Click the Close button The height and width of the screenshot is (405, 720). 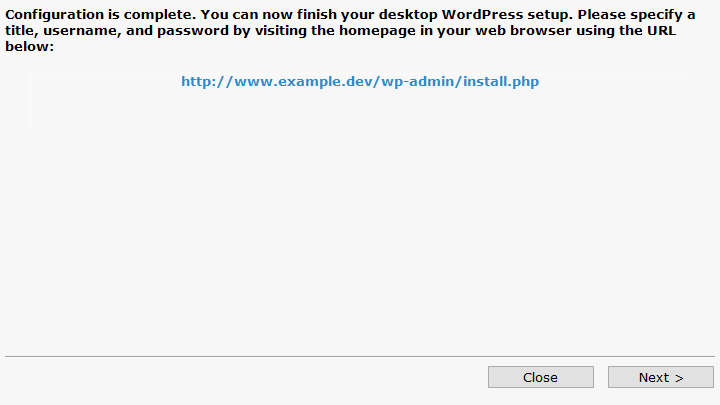(x=540, y=377)
